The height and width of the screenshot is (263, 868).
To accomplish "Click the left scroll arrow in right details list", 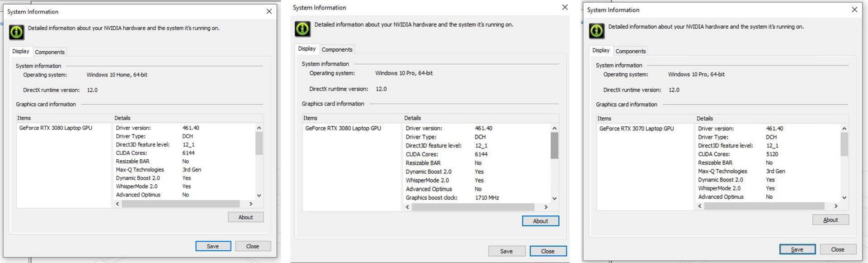I will pyautogui.click(x=700, y=206).
